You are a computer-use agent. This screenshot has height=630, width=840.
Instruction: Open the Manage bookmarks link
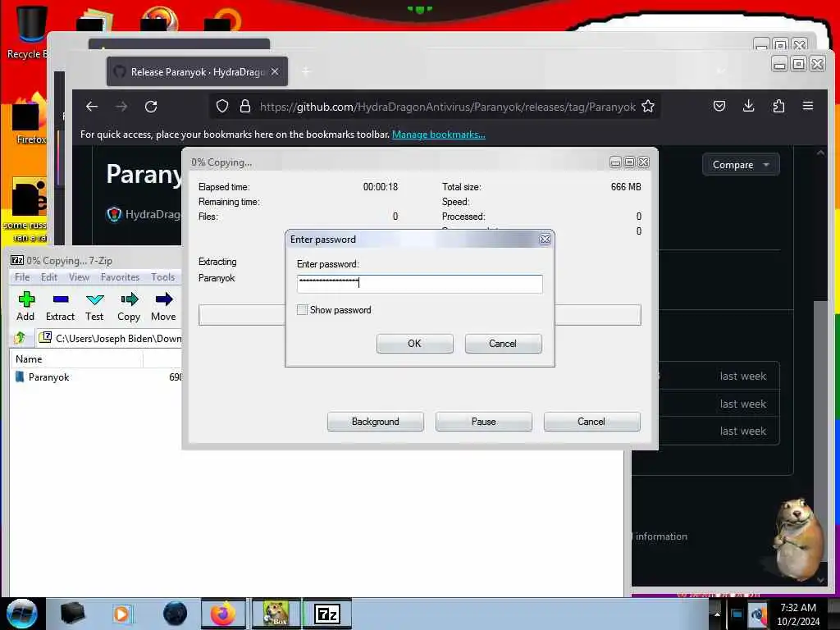point(439,135)
